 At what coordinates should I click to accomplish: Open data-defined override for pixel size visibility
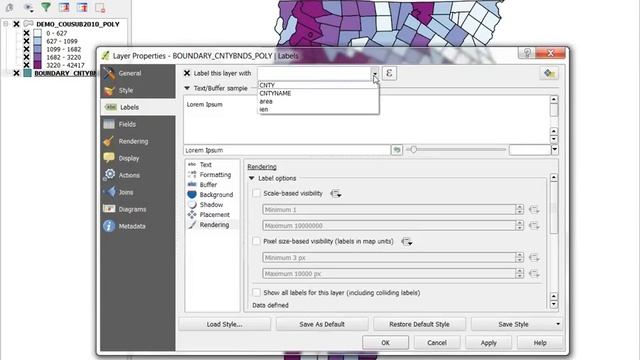pyautogui.click(x=407, y=242)
